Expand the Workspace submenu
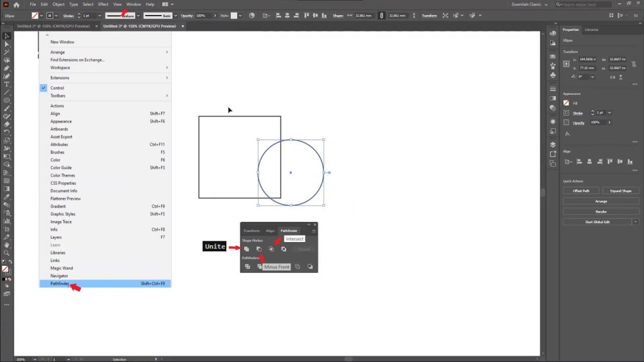 pyautogui.click(x=105, y=68)
